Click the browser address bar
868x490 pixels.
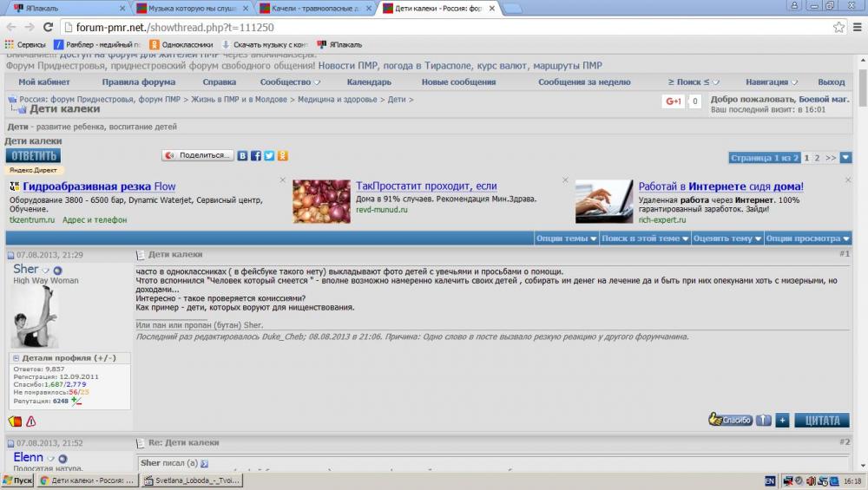434,27
